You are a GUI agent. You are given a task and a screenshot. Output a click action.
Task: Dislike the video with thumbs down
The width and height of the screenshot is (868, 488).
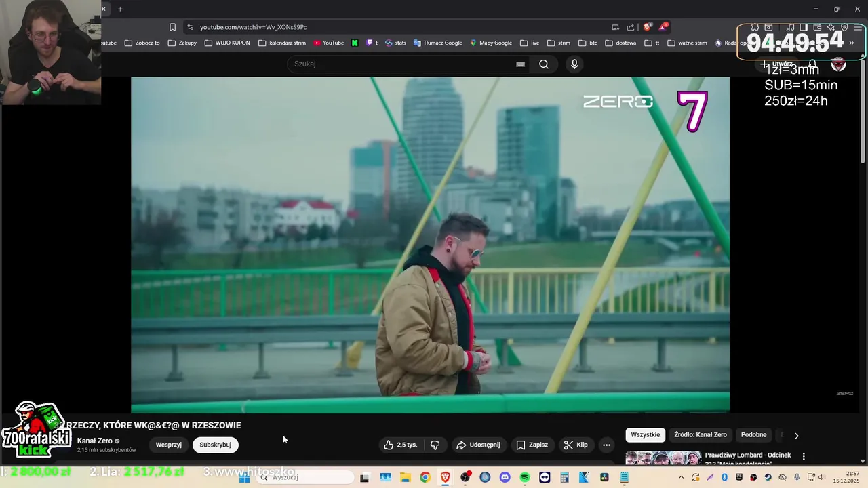435,445
